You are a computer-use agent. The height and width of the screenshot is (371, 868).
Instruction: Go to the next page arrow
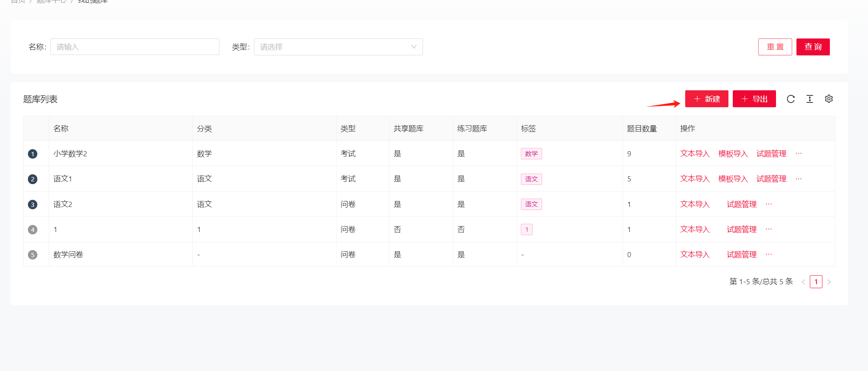point(829,282)
